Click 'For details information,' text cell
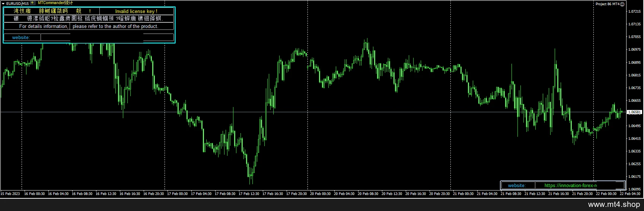The height and width of the screenshot is (211, 644). (x=44, y=26)
